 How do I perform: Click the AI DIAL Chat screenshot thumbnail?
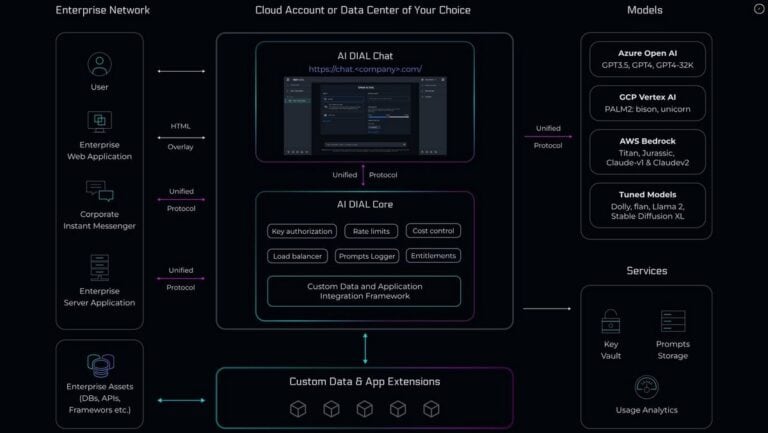coord(365,116)
